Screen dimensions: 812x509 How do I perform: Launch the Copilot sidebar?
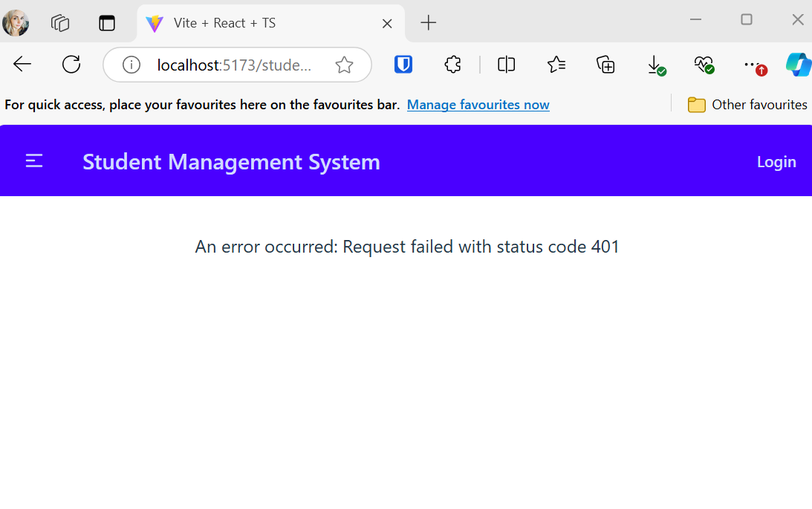point(798,65)
